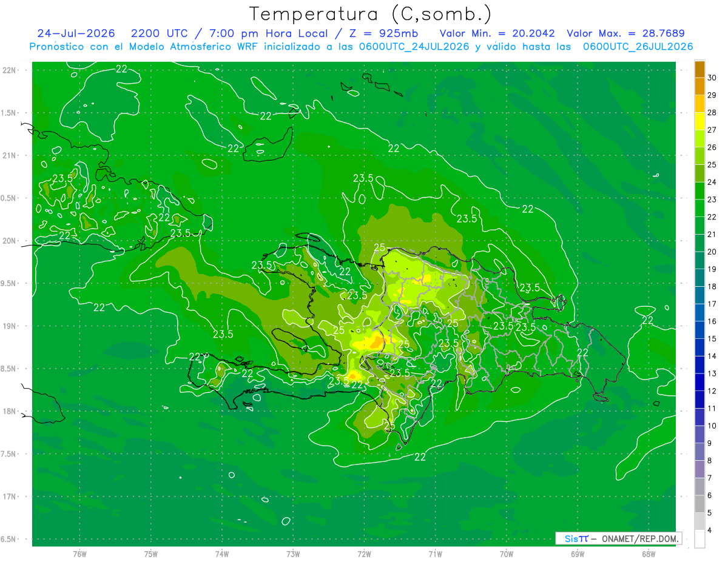Select the date '24-Jul-2026' in header
This screenshot has width=728, height=562.
pyautogui.click(x=76, y=33)
